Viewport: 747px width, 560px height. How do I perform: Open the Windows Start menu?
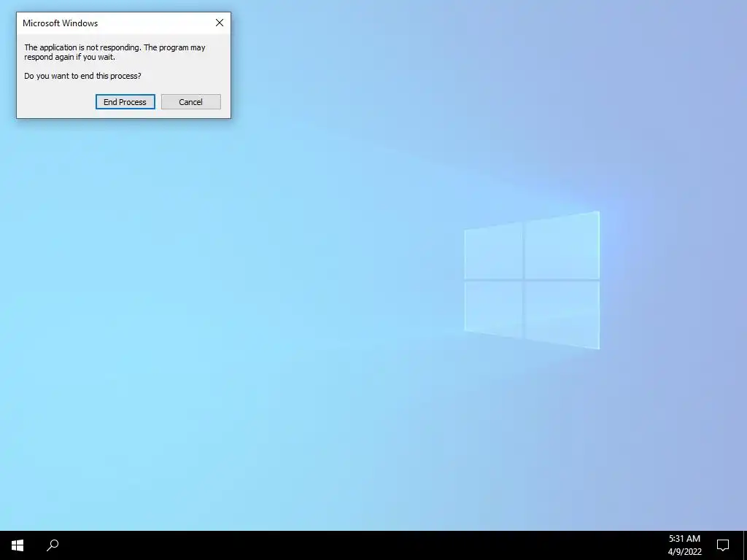pyautogui.click(x=18, y=545)
